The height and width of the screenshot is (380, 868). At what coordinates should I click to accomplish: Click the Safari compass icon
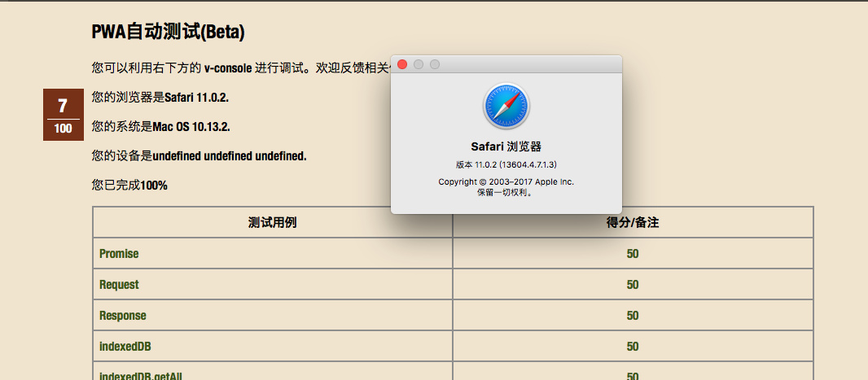click(x=506, y=106)
